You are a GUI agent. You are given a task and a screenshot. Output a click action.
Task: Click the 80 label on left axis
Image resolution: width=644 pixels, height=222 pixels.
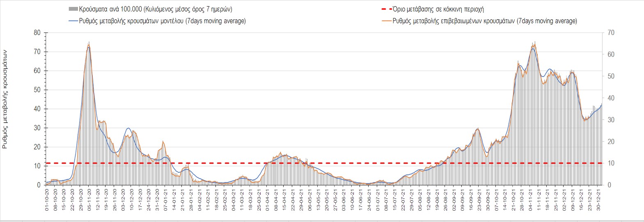click(x=37, y=33)
